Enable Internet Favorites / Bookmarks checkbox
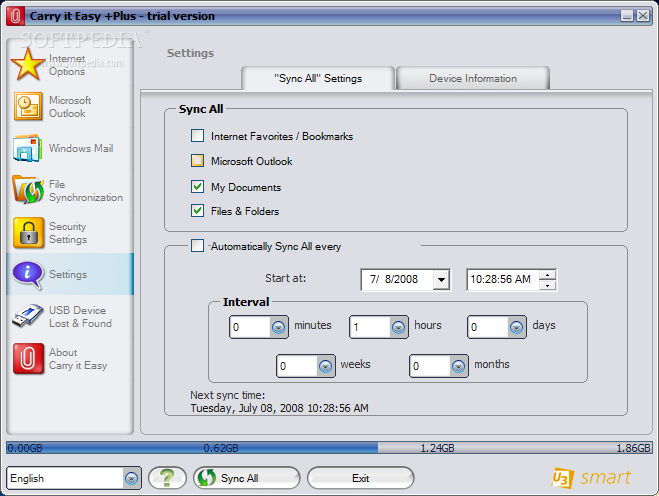The height and width of the screenshot is (496, 659). point(197,136)
